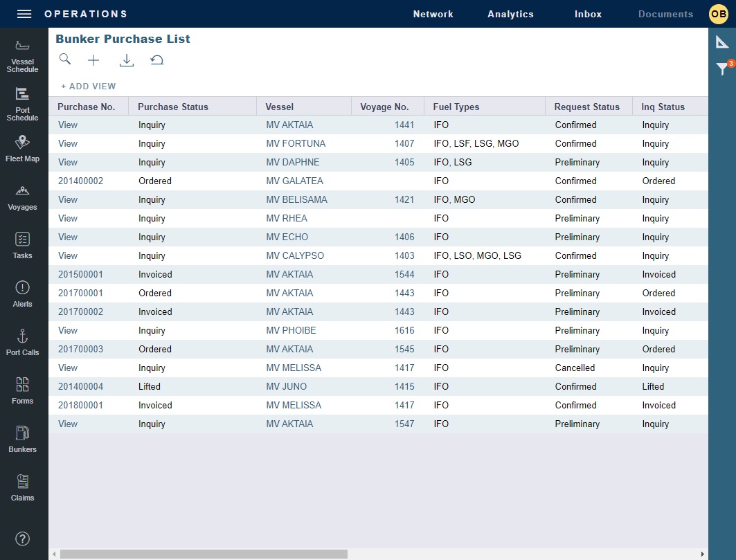Screen dimensions: 736x560
Task: Open Fleet Map in sidebar
Action: tap(22, 149)
